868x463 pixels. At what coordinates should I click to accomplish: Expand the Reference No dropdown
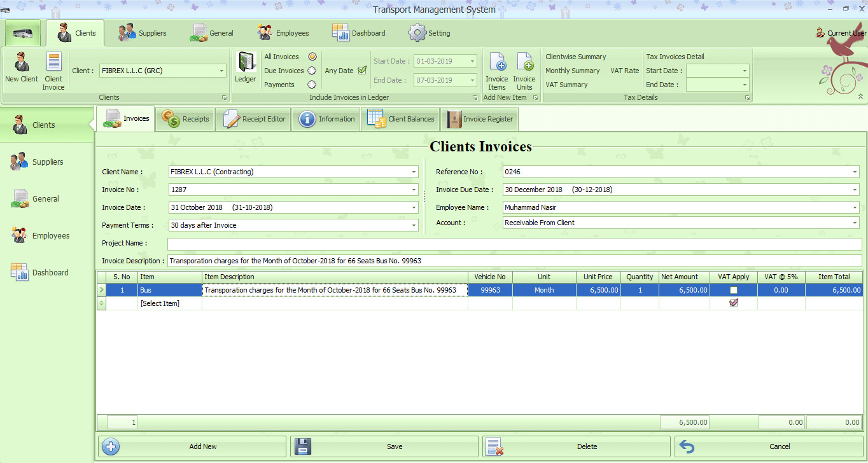(855, 172)
